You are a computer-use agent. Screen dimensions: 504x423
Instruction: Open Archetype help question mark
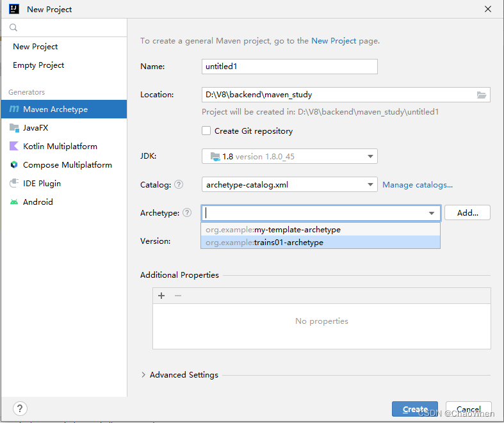click(x=187, y=212)
